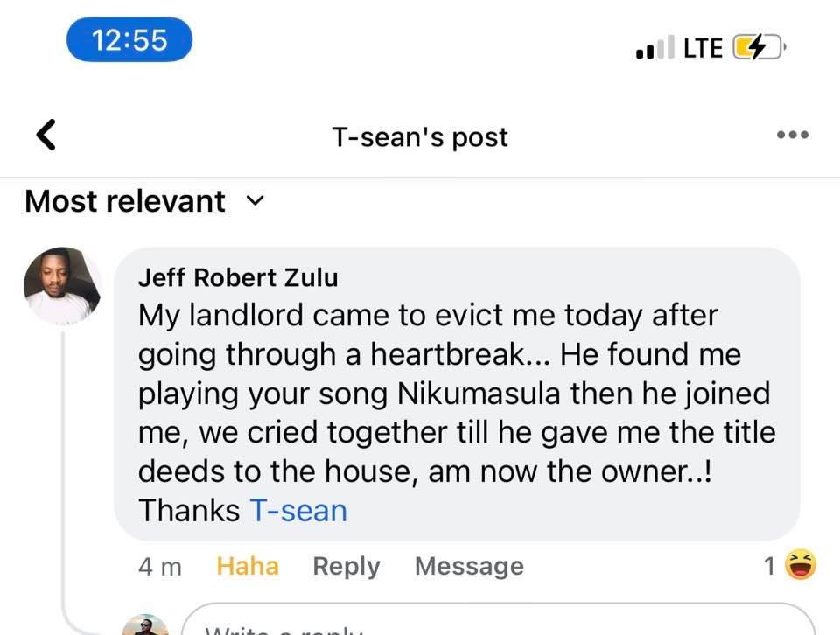
Task: Open the T-sean mention link
Action: tap(298, 510)
